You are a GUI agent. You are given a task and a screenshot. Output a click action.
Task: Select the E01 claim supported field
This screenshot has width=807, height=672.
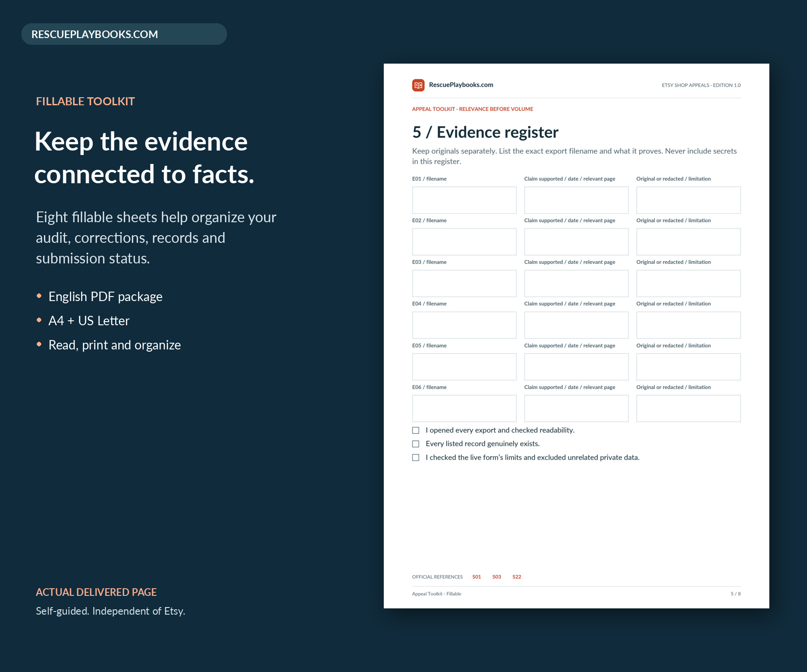click(576, 200)
